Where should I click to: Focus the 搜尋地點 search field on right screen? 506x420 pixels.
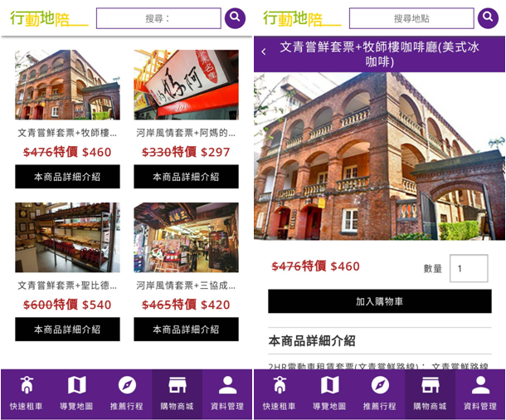pyautogui.click(x=411, y=18)
